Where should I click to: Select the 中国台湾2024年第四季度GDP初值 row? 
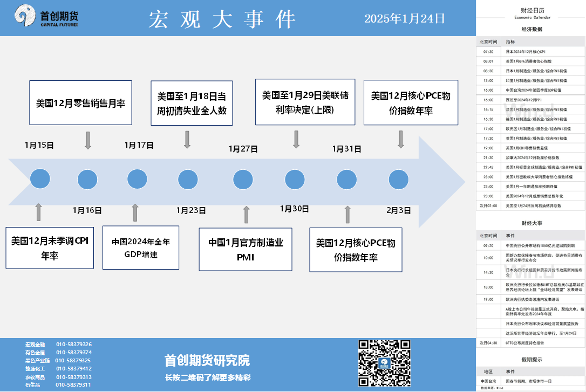tap(530, 91)
